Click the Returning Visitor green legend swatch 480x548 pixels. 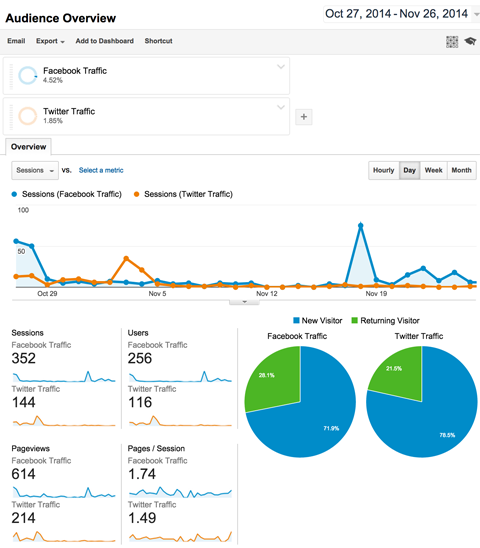coord(354,320)
